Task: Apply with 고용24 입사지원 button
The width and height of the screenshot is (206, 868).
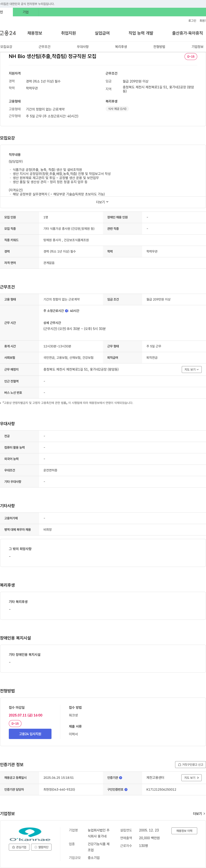Action: tap(30, 734)
